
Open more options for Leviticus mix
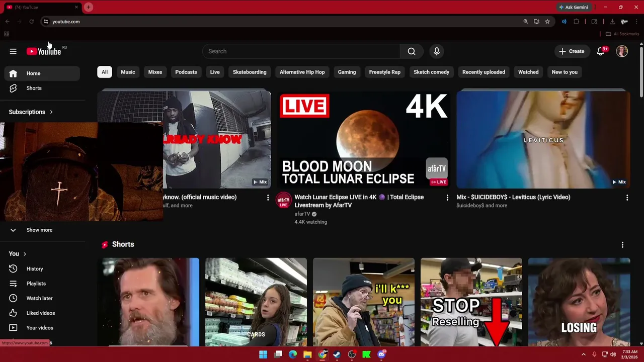point(627,198)
